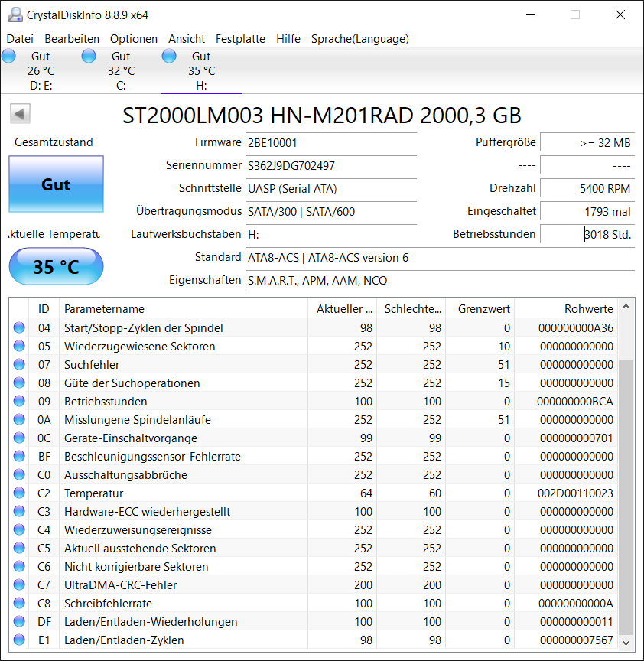Click the raw value 000000007567
The width and height of the screenshot is (644, 661).
577,640
